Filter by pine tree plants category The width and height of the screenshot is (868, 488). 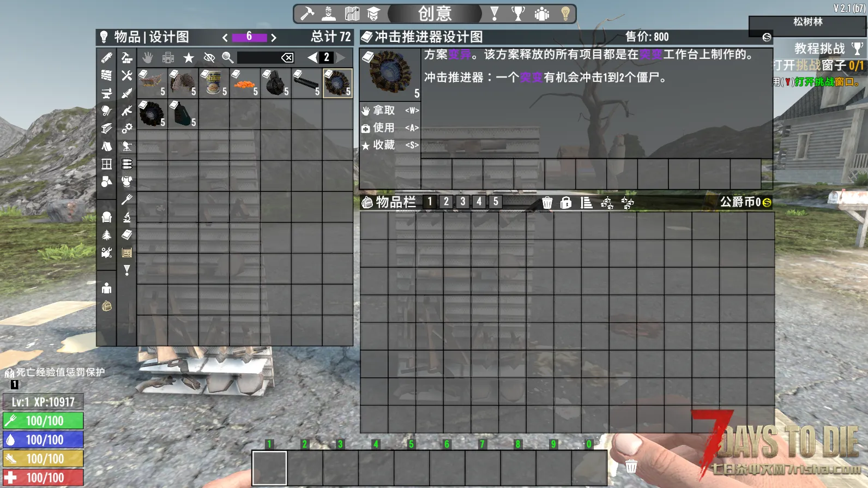(x=107, y=234)
